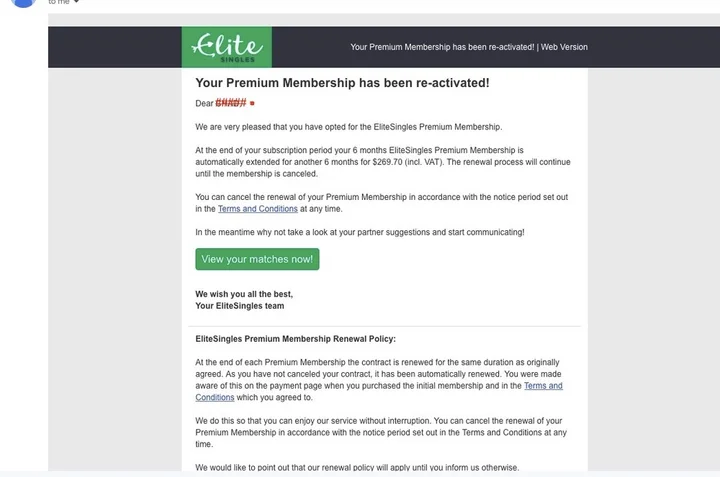720x477 pixels.
Task: Click the partner suggestions sentence
Action: click(x=359, y=232)
